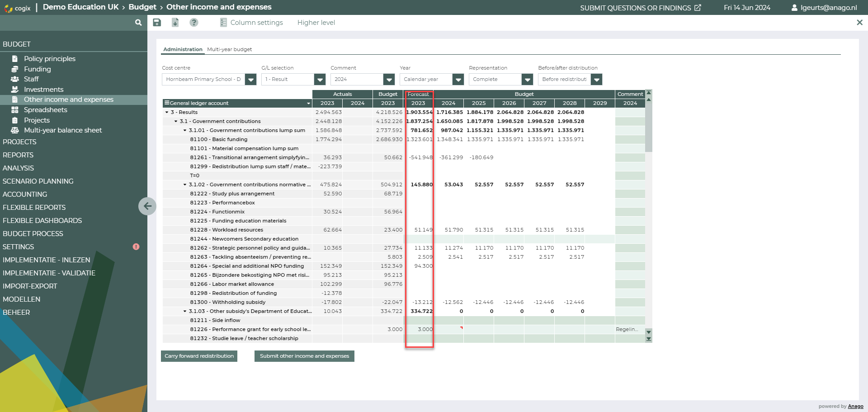Click SUBMIT QUESTIONS OR FINDINGS link
868x412 pixels.
[x=635, y=8]
